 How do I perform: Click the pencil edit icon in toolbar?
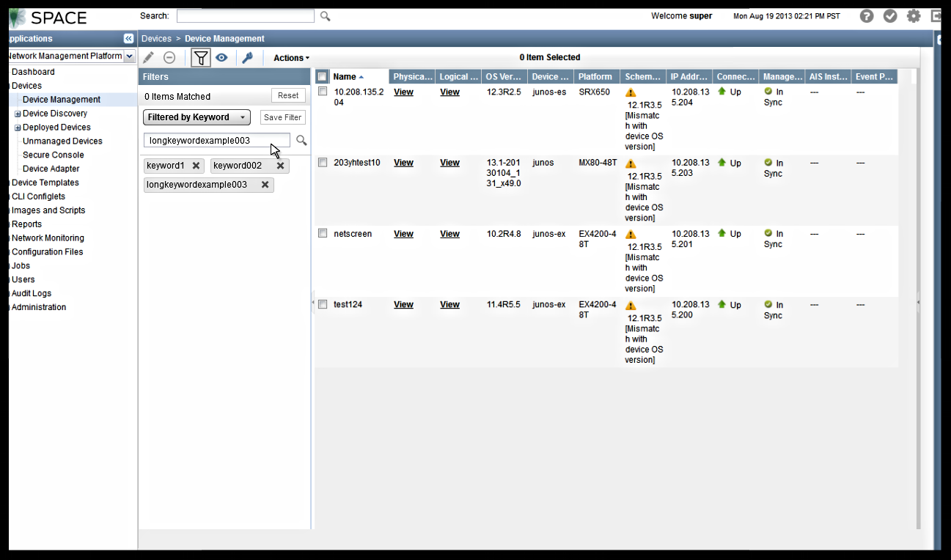tap(148, 57)
